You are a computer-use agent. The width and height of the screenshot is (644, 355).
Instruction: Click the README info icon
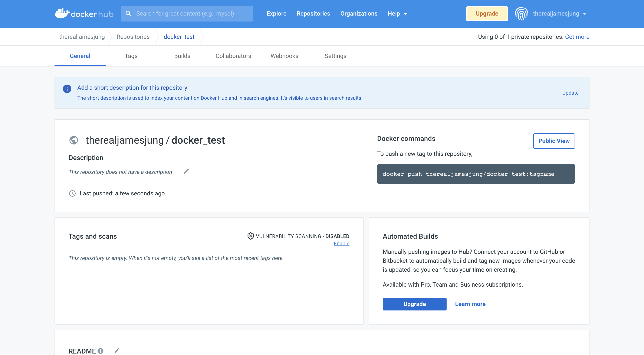(101, 351)
